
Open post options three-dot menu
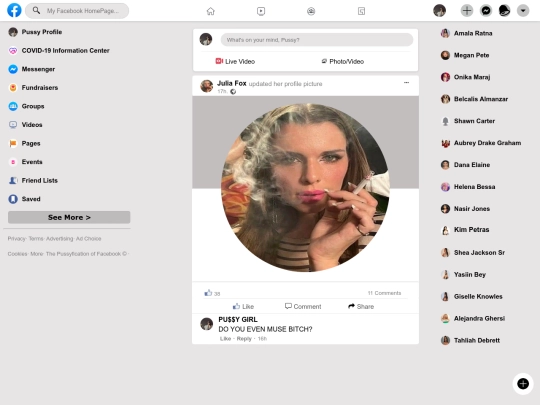click(406, 83)
